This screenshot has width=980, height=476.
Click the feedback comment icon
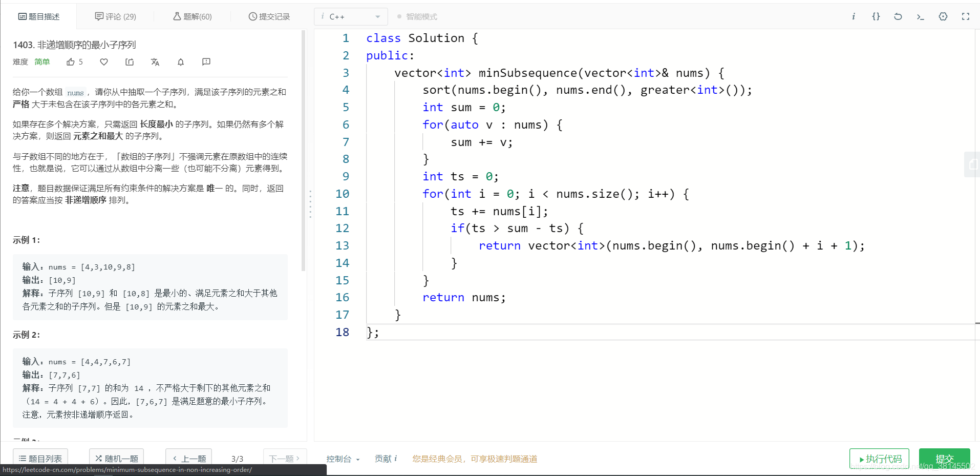click(206, 62)
